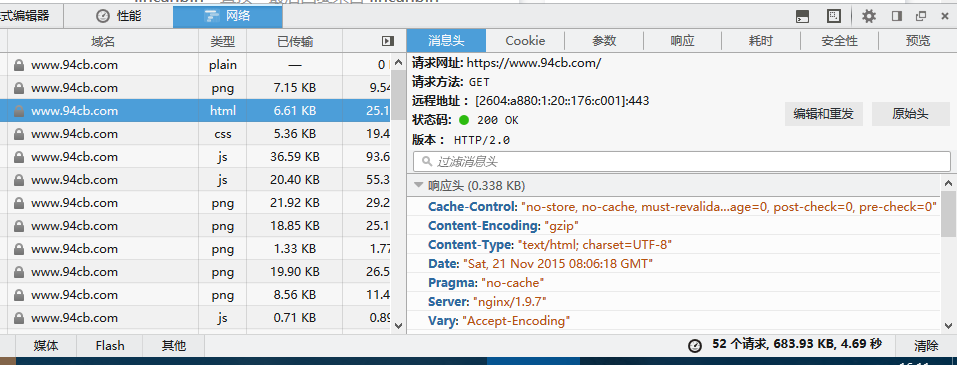
Task: Open developer toolbox settings gear
Action: tap(868, 16)
